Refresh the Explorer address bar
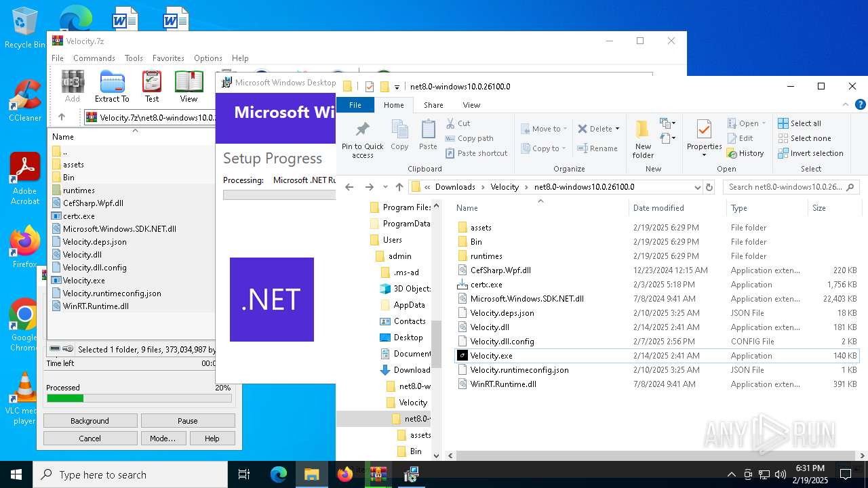Image resolution: width=868 pixels, height=488 pixels. [709, 187]
